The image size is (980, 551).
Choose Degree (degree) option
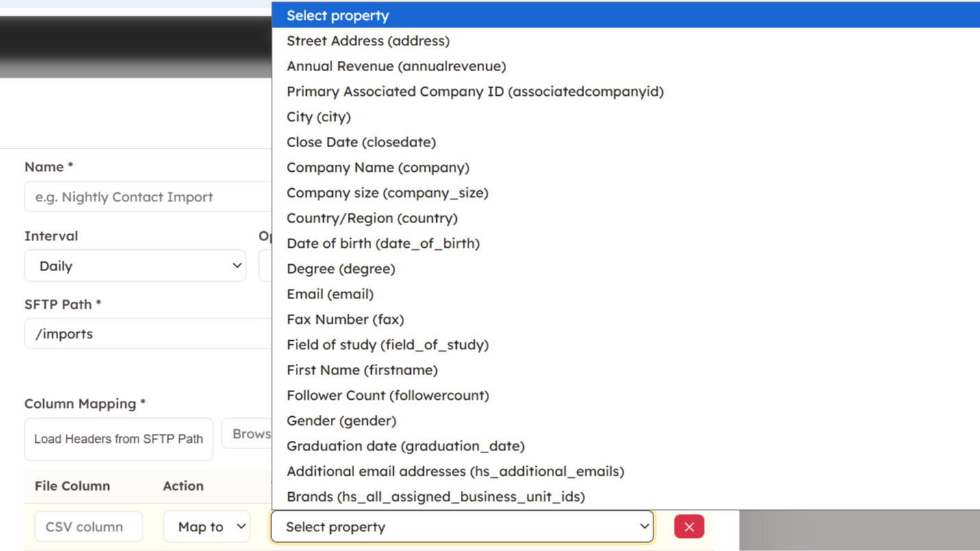pos(626,268)
